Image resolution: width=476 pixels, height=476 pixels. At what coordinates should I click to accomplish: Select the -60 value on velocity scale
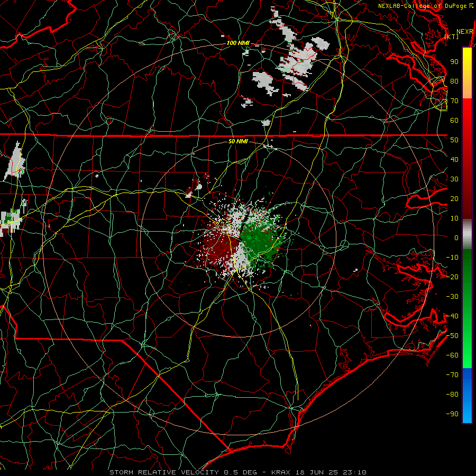tap(452, 355)
